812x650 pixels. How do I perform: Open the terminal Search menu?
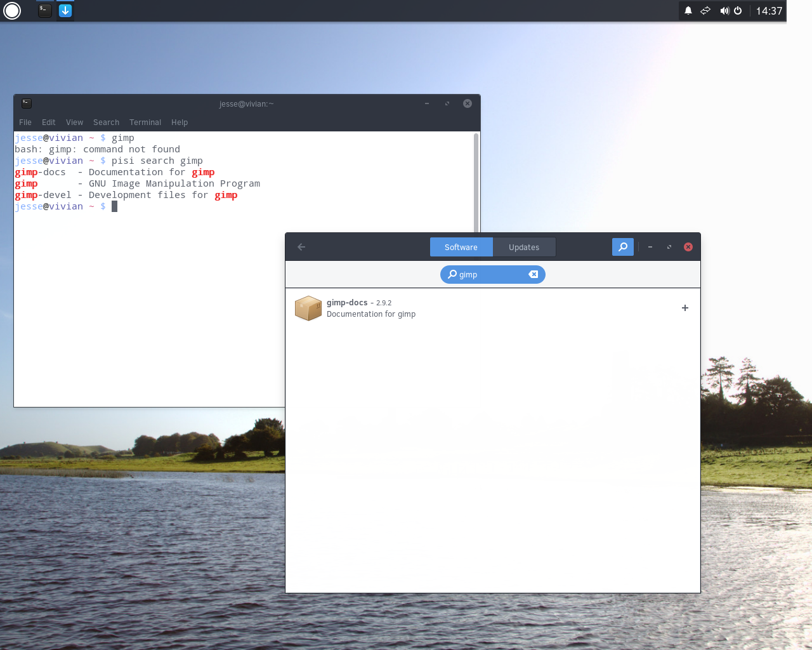pyautogui.click(x=106, y=123)
